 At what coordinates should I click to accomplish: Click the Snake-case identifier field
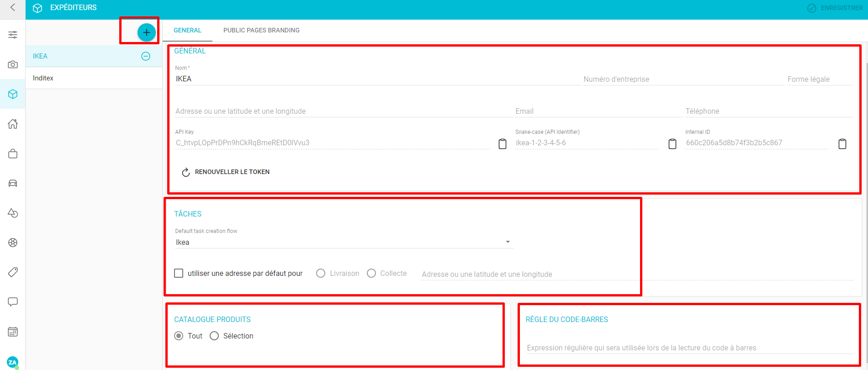tap(587, 143)
